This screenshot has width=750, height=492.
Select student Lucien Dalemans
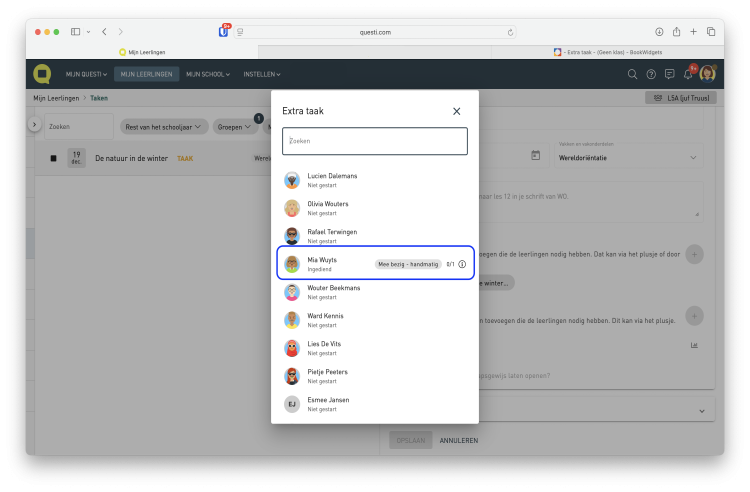[375, 180]
